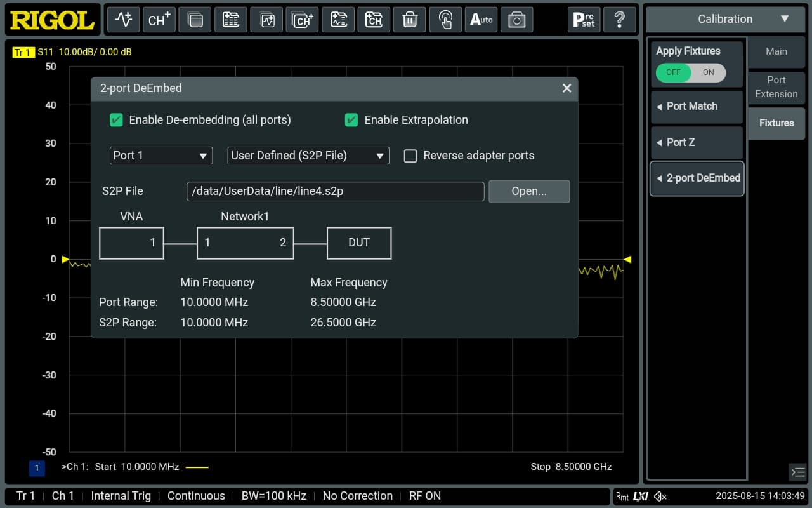Open the Port 1 selection dropdown

[x=160, y=156]
